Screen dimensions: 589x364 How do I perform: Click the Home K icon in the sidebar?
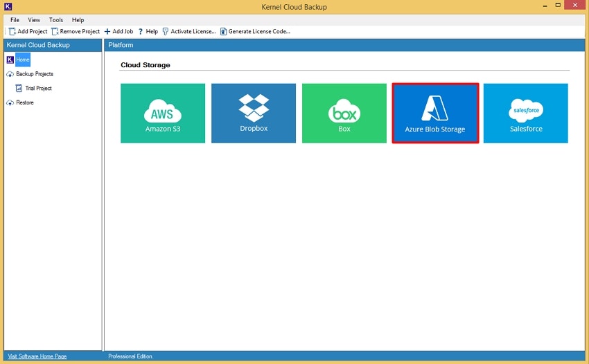(x=10, y=60)
